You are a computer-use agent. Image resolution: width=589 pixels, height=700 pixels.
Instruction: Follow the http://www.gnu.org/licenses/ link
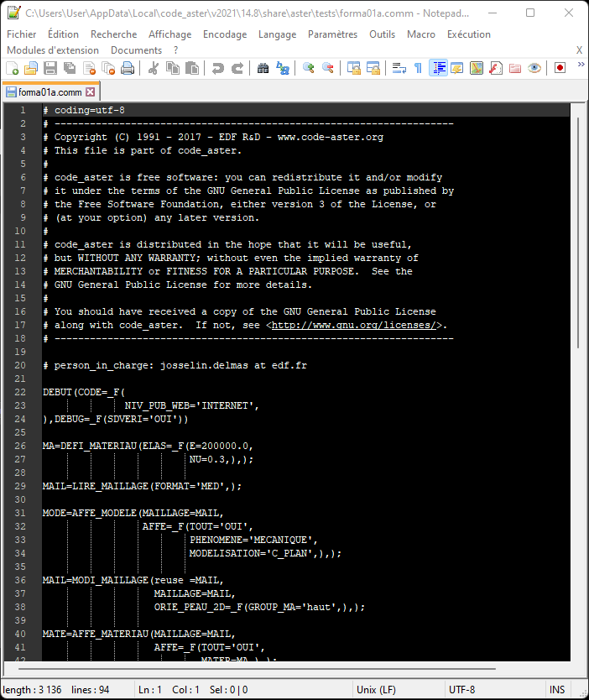(354, 326)
